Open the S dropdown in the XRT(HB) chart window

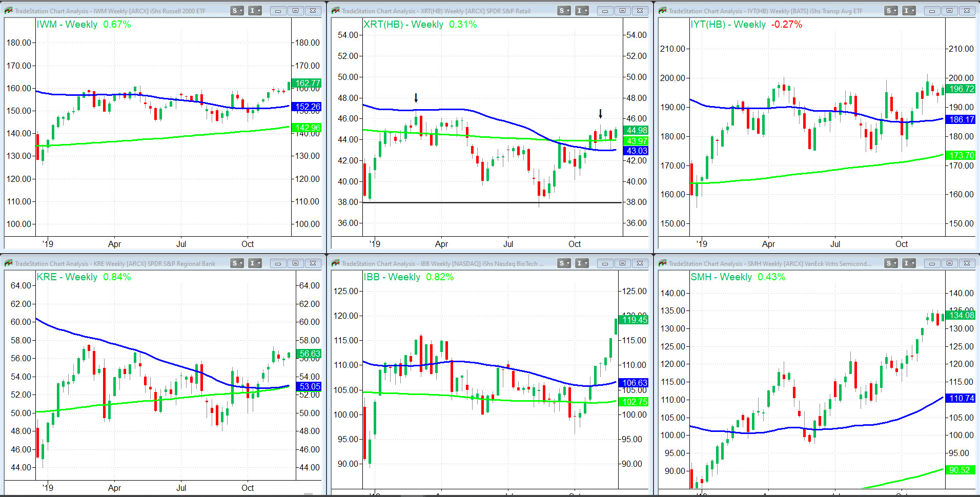point(564,11)
